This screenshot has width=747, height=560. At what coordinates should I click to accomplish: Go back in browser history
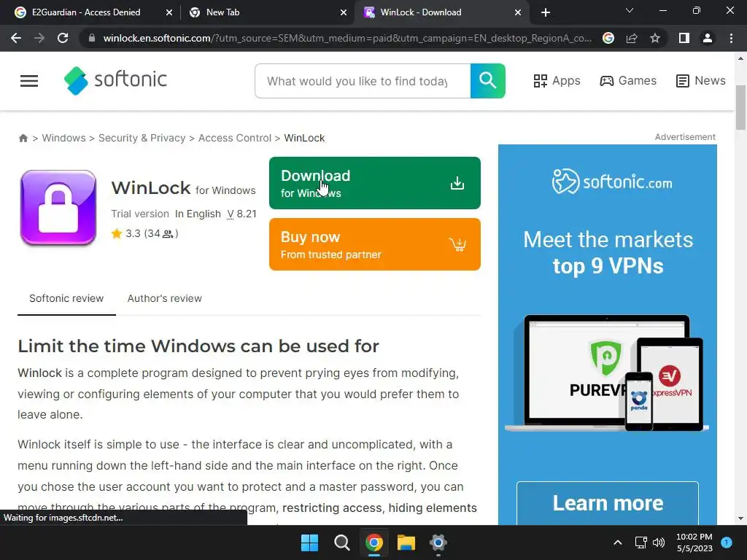coord(16,38)
